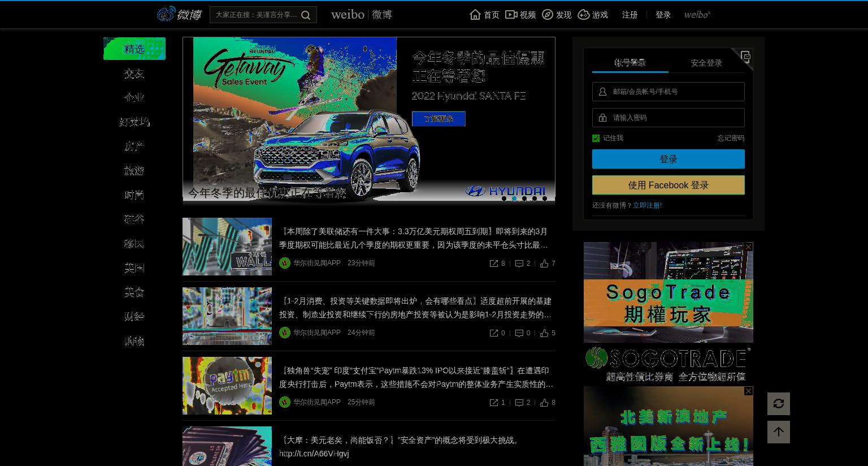The image size is (868, 466).
Task: Focus the 请输入密码 password field
Action: click(669, 118)
